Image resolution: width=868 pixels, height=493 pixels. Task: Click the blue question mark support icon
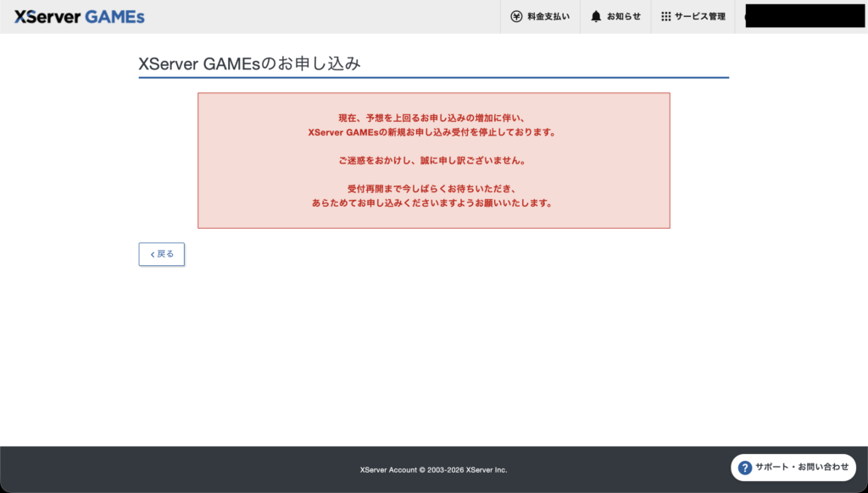click(x=745, y=468)
